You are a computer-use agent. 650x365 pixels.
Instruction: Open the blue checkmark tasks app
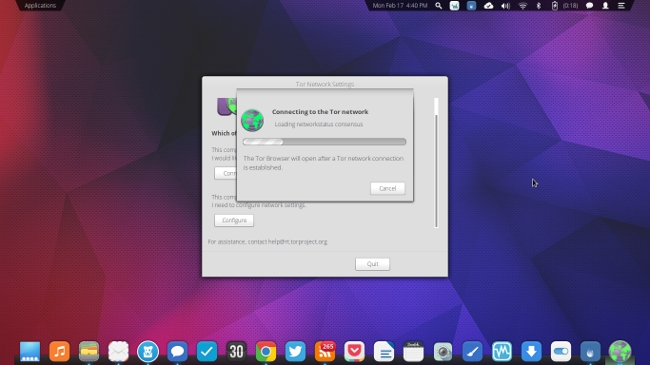point(206,351)
